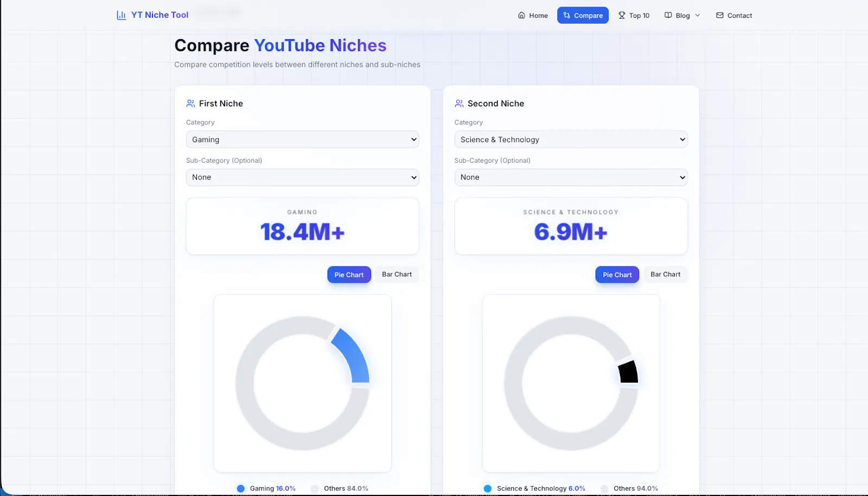The image size is (868, 496).
Task: Open the Second Niche Category dropdown showing Science & Technology
Action: 571,139
